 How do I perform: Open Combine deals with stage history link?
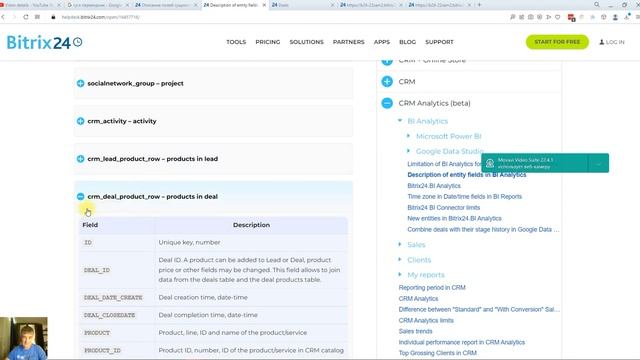coord(483,230)
